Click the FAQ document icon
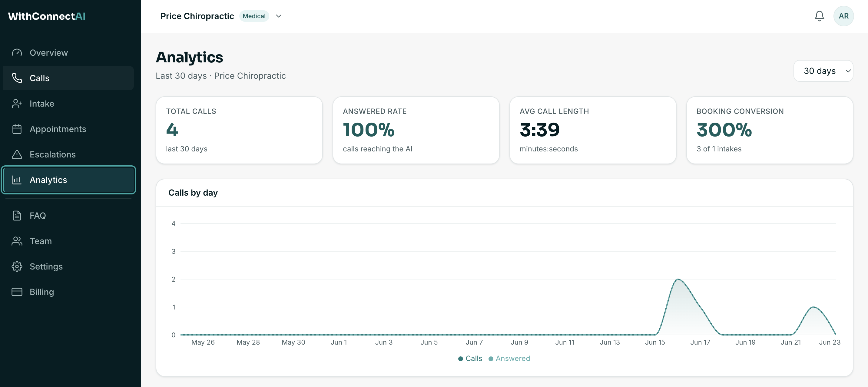Image resolution: width=868 pixels, height=387 pixels. [17, 216]
